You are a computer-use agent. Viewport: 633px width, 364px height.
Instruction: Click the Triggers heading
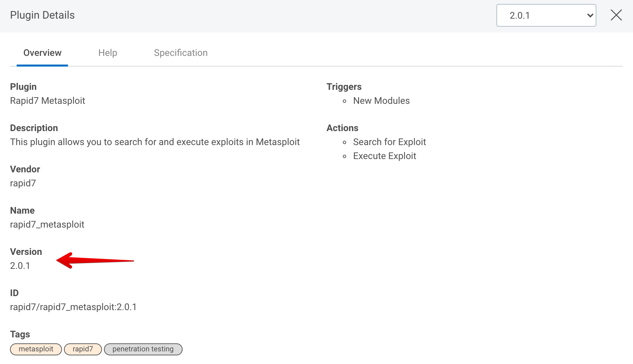tap(344, 87)
